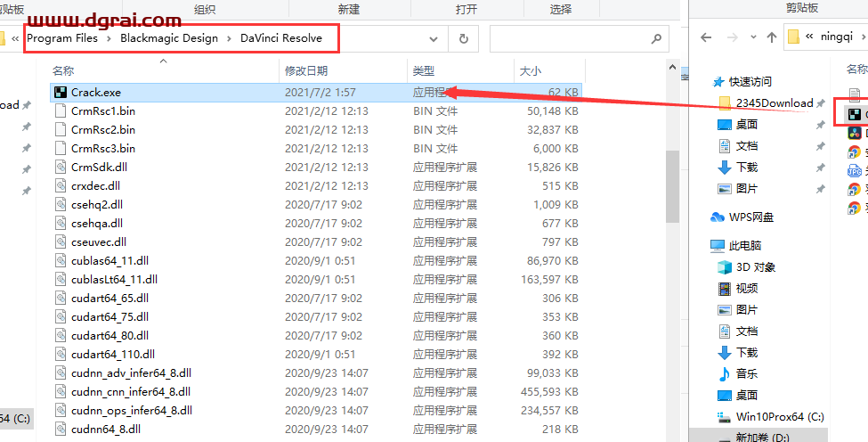Image resolution: width=868 pixels, height=442 pixels.
Task: Open recent locations dropdown in ningqi window
Action: click(753, 37)
